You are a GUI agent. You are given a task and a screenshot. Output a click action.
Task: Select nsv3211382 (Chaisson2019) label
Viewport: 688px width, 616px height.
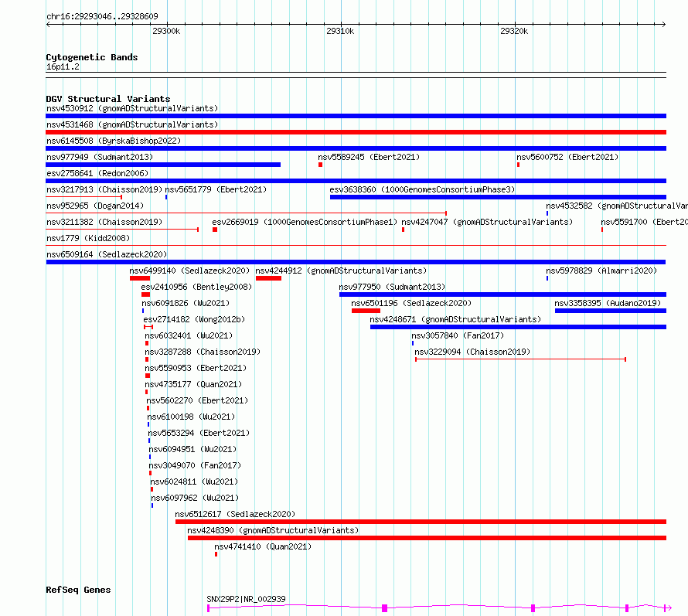[104, 222]
